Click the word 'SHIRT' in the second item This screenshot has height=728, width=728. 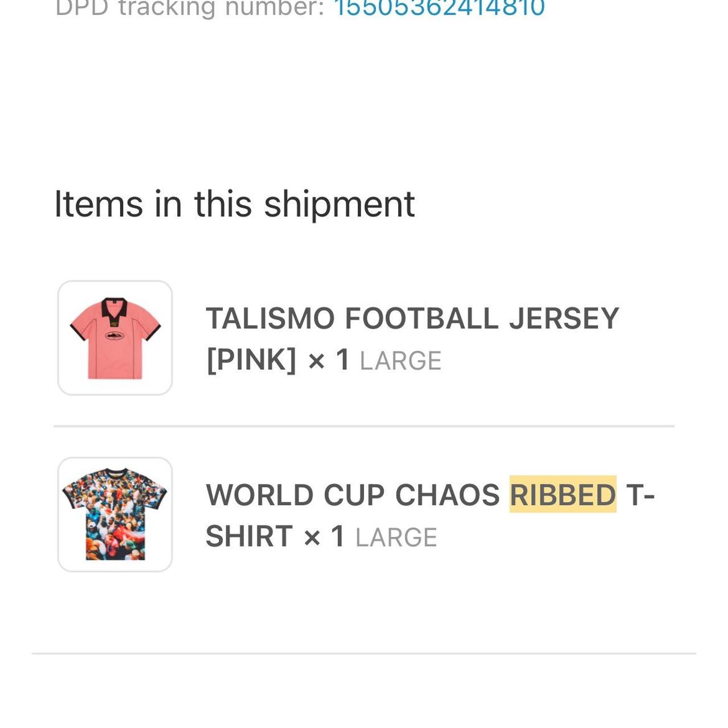249,536
